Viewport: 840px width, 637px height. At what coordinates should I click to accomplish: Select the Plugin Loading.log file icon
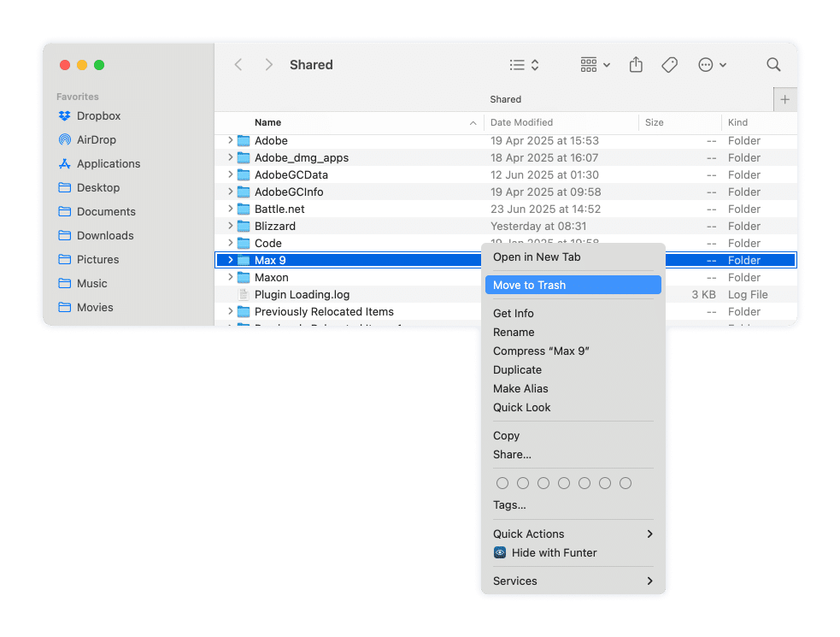pyautogui.click(x=244, y=294)
